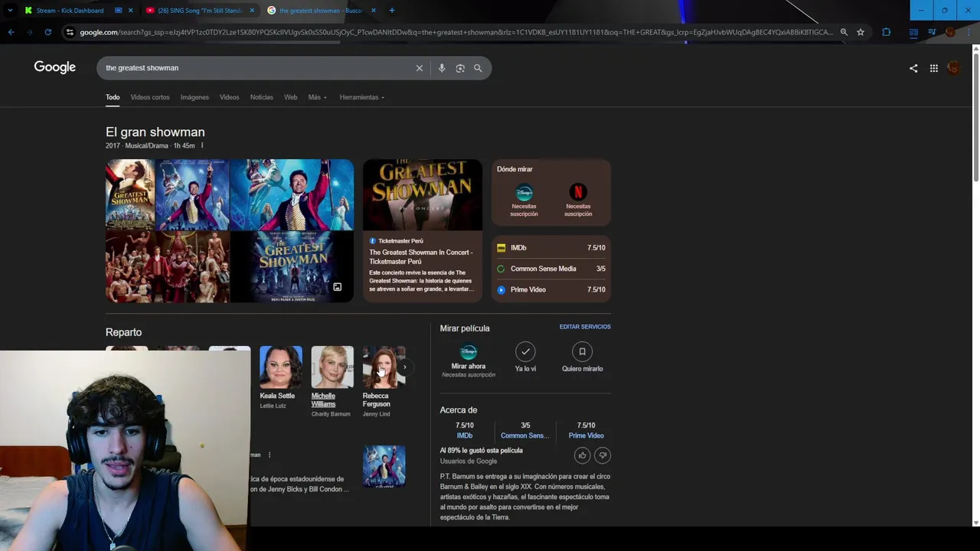Clear the search box with the X
The width and height of the screenshot is (980, 551).
point(420,68)
